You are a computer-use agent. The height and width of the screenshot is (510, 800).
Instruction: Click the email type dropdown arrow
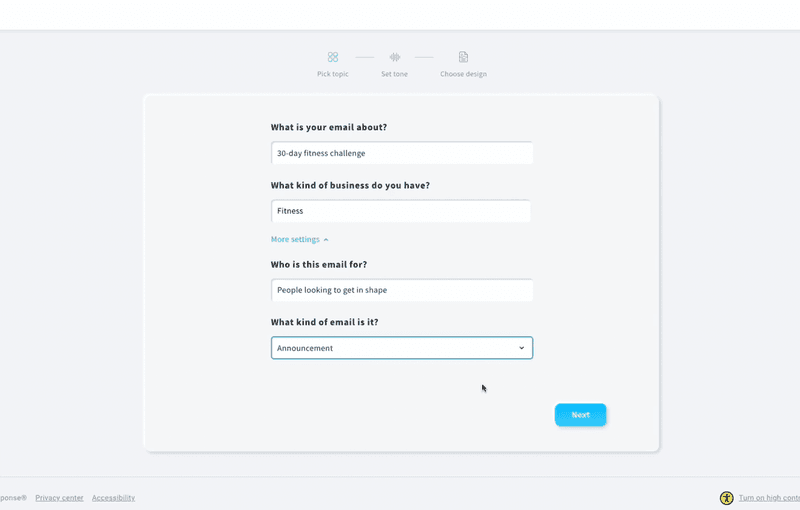click(x=521, y=348)
